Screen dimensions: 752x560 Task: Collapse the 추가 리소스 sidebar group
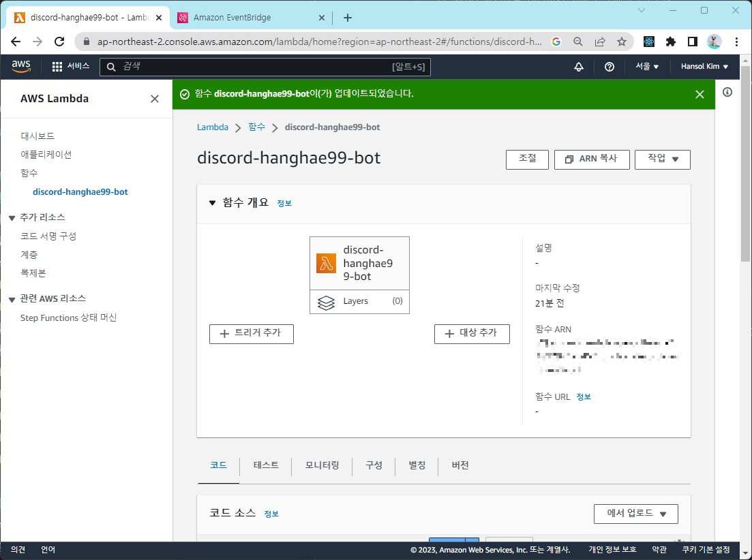[12, 219]
